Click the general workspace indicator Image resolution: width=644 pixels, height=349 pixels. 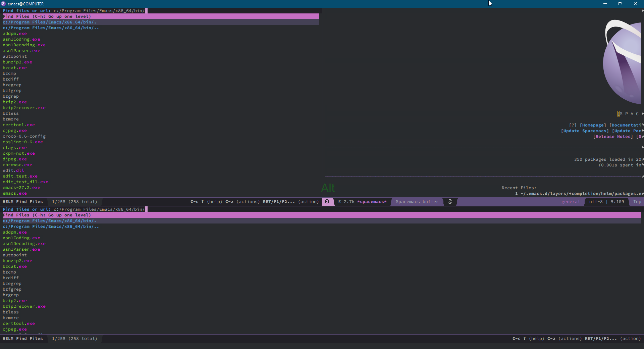[x=571, y=202]
